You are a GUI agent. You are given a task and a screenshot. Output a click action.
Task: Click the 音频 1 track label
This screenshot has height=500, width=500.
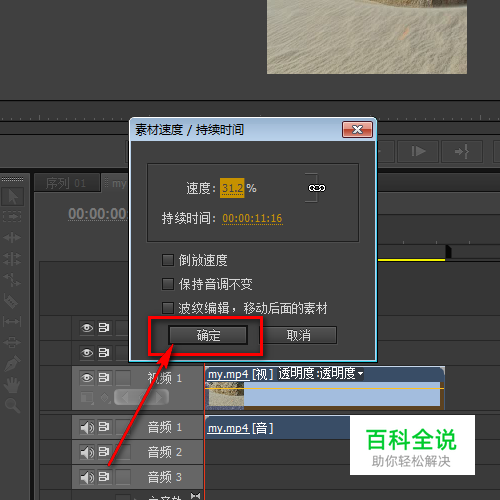tap(165, 427)
